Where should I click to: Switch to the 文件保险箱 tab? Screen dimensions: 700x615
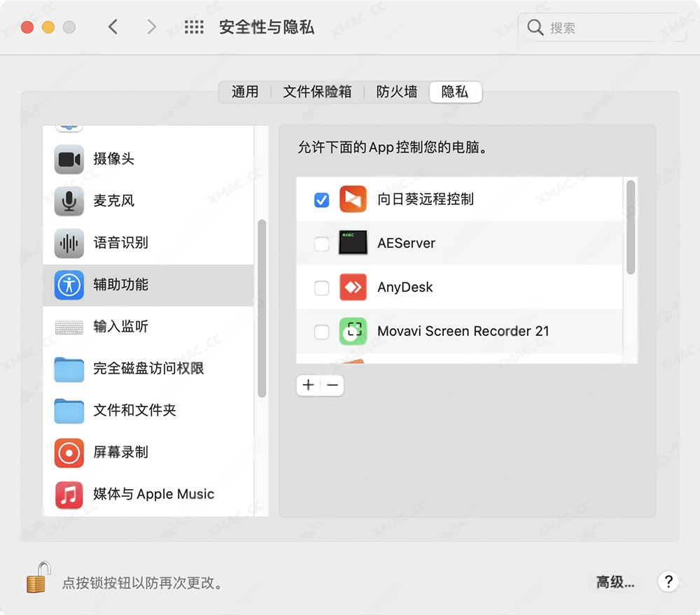(x=317, y=92)
